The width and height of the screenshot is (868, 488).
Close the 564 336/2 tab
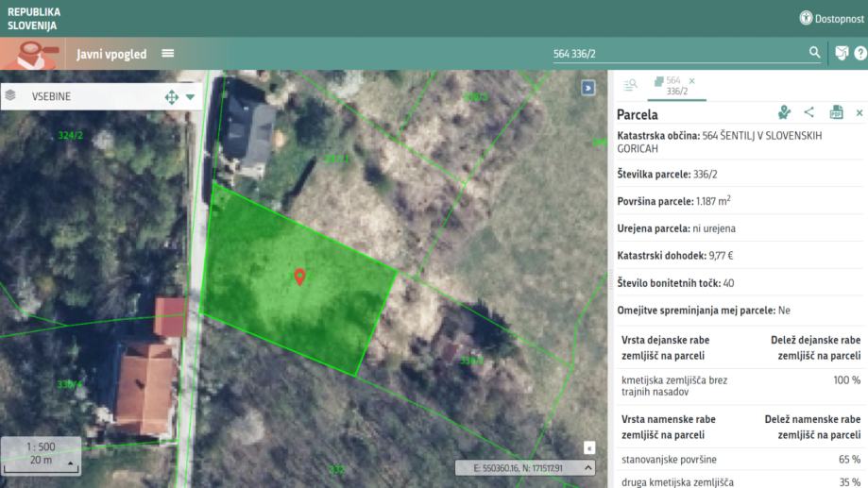point(692,81)
